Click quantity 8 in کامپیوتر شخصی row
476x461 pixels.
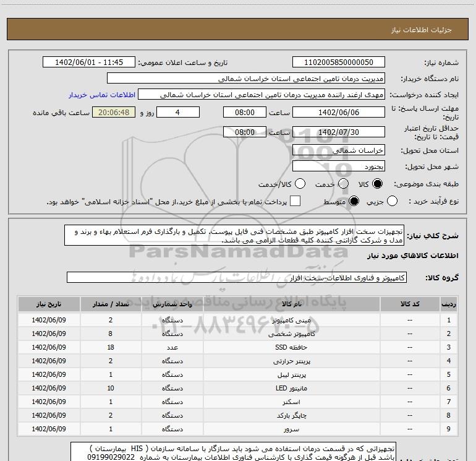pyautogui.click(x=111, y=334)
